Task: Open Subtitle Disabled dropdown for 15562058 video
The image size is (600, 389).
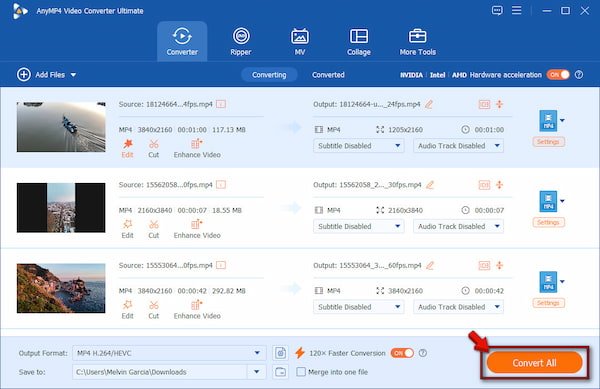Action: [x=359, y=226]
